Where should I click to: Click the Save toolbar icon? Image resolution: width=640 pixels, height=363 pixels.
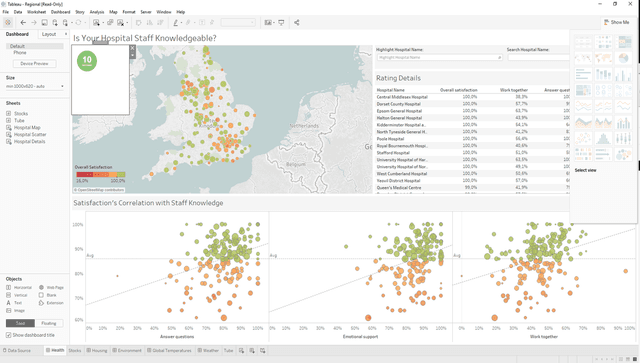pyautogui.click(x=44, y=22)
